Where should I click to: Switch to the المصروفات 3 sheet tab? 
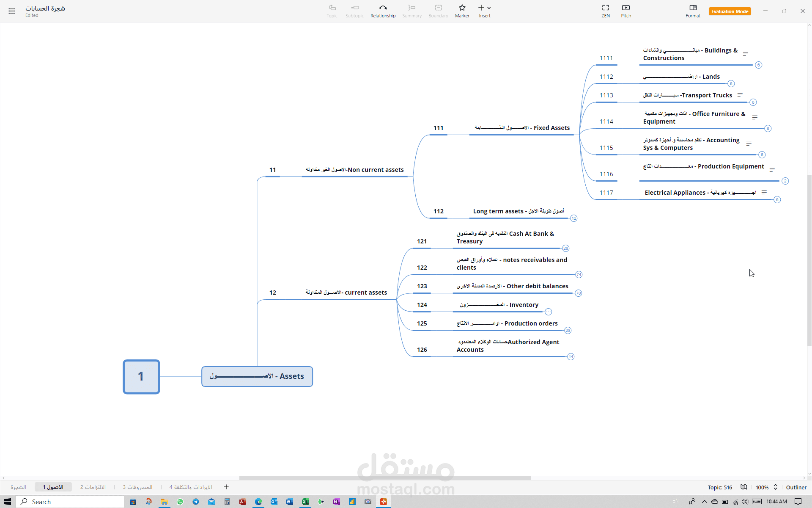pos(137,487)
